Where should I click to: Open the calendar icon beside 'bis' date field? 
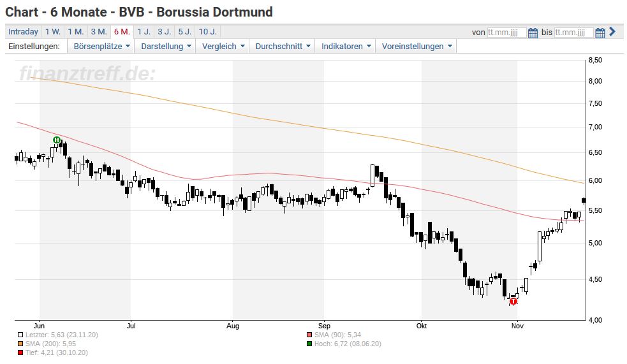pyautogui.click(x=600, y=33)
